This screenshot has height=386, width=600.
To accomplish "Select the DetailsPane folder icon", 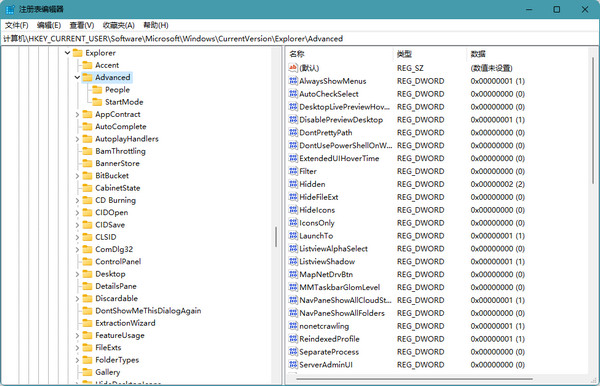I will [88, 286].
